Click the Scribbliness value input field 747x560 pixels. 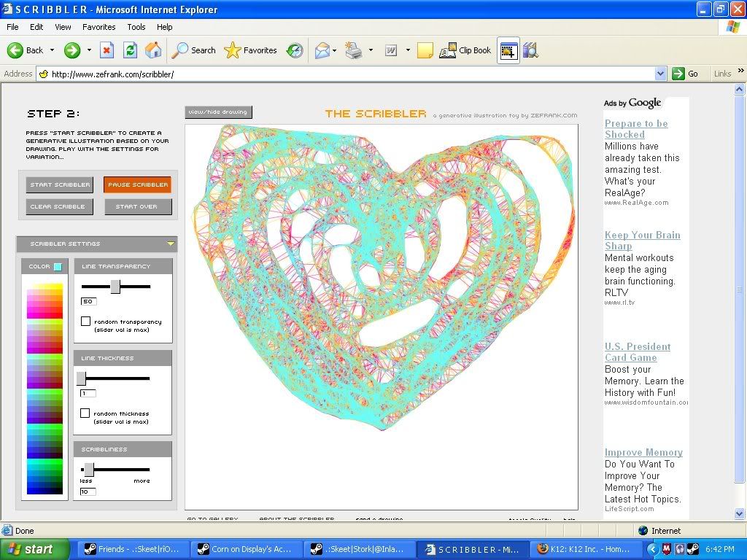point(88,491)
